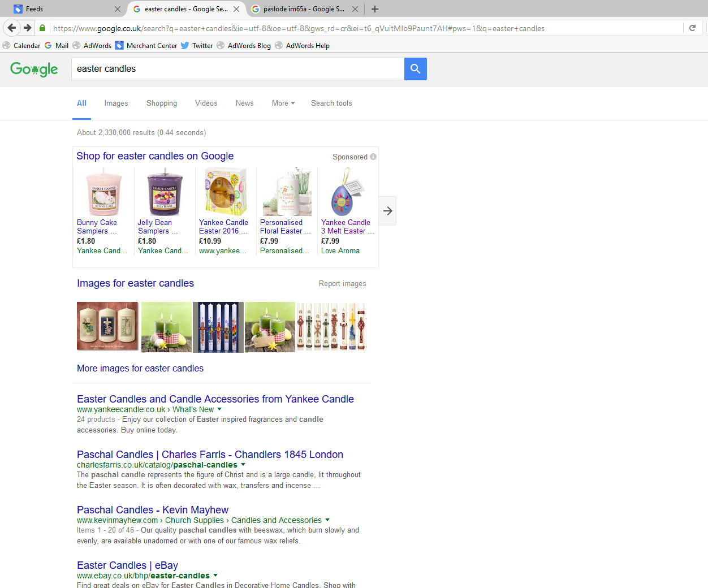Screen dimensions: 708x588
Task: Reload the page with refresh icon
Action: tap(692, 28)
